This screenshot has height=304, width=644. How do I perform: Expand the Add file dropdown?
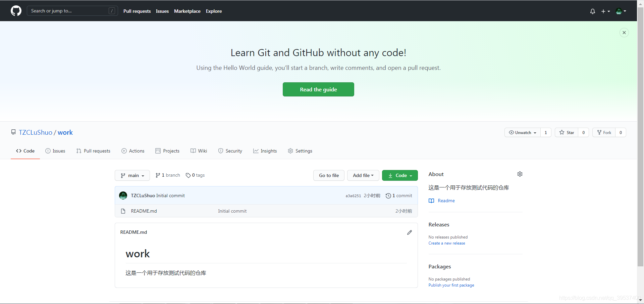point(363,175)
